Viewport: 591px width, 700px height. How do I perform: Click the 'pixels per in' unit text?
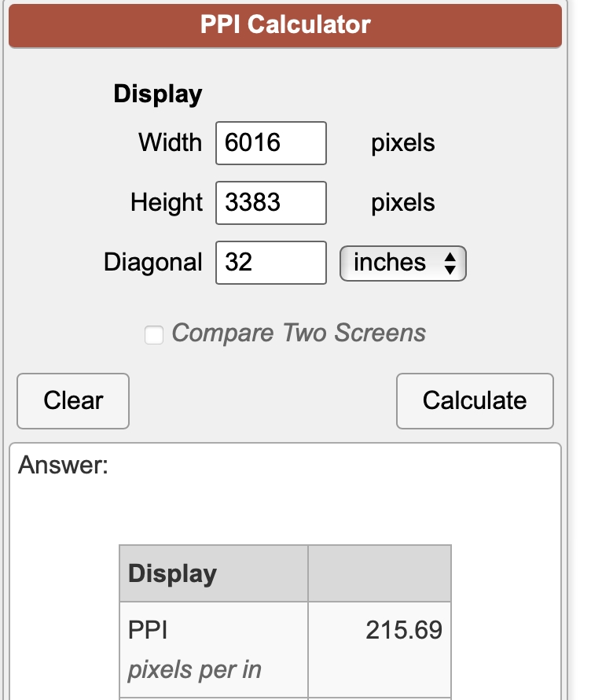[194, 670]
